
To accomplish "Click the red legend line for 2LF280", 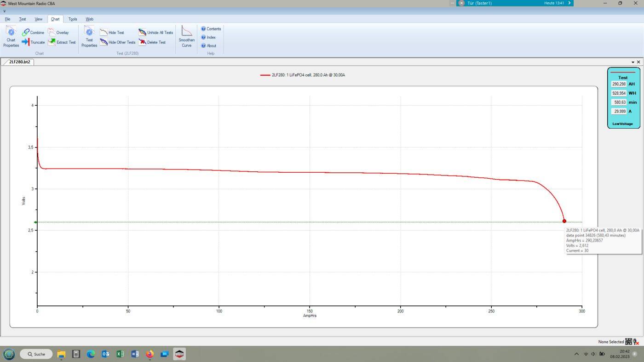I will click(265, 75).
